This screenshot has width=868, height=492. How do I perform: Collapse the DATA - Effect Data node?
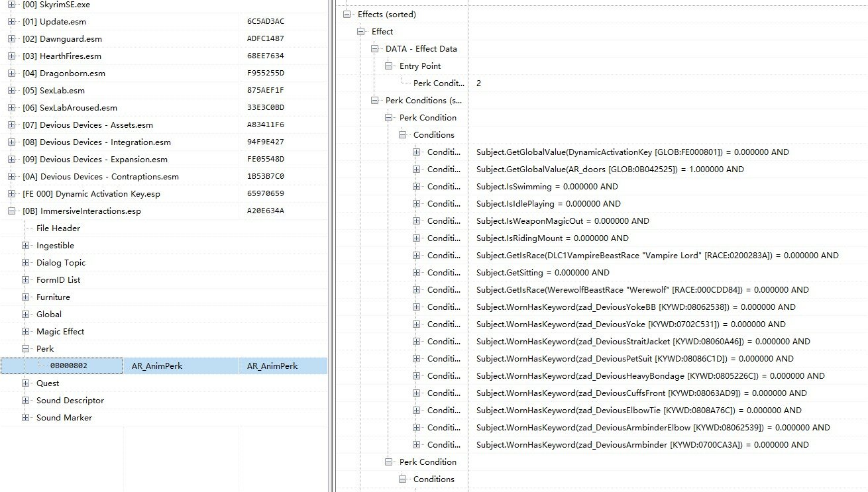[374, 49]
